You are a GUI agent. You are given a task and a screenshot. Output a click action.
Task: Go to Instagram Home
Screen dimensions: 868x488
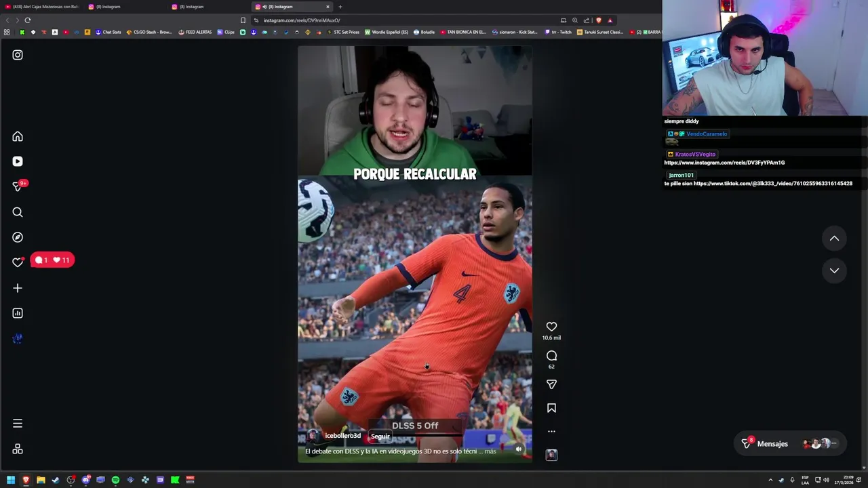coord(18,136)
